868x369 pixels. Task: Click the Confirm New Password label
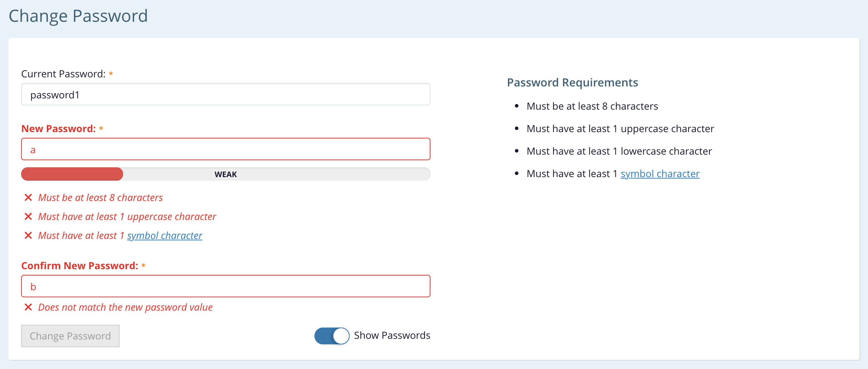click(79, 266)
